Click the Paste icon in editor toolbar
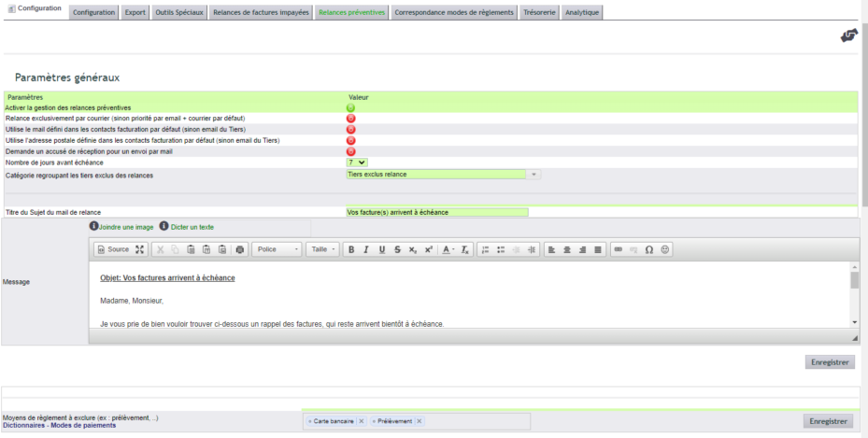Image resolution: width=868 pixels, height=438 pixels. click(x=191, y=249)
